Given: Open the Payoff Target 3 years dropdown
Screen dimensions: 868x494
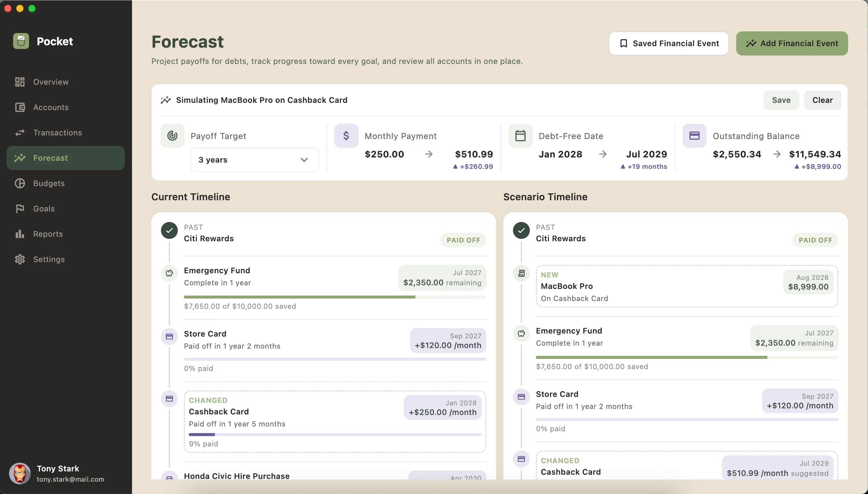Looking at the screenshot, I should coord(255,160).
